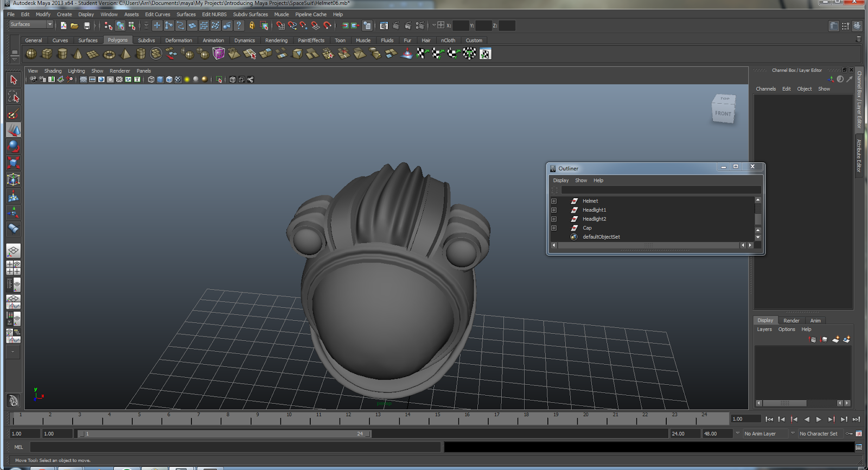Screen dimensions: 868x470
Task: Toggle Smooth Shade All in viewport
Action: (x=160, y=79)
